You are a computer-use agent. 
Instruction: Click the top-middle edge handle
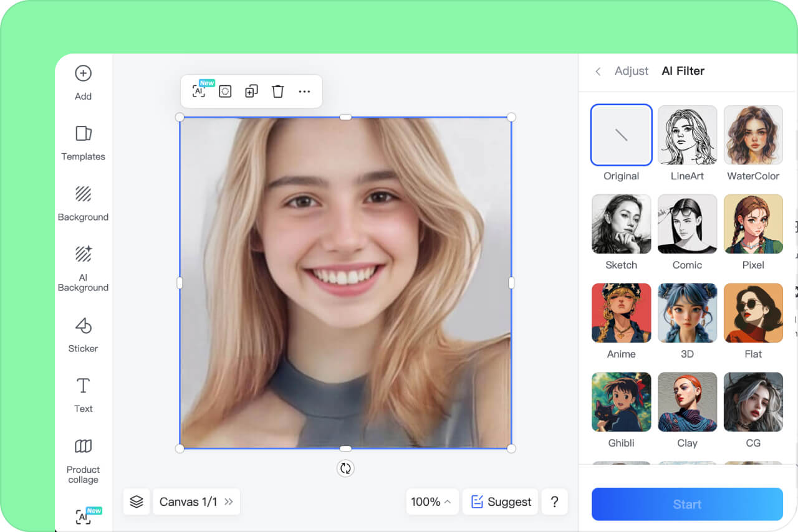(x=345, y=117)
